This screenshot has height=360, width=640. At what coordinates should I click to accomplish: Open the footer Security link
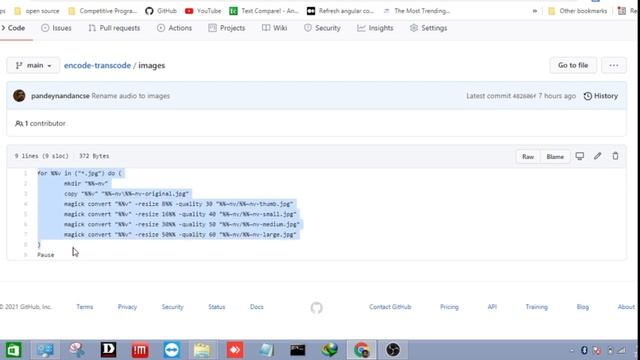pos(172,307)
